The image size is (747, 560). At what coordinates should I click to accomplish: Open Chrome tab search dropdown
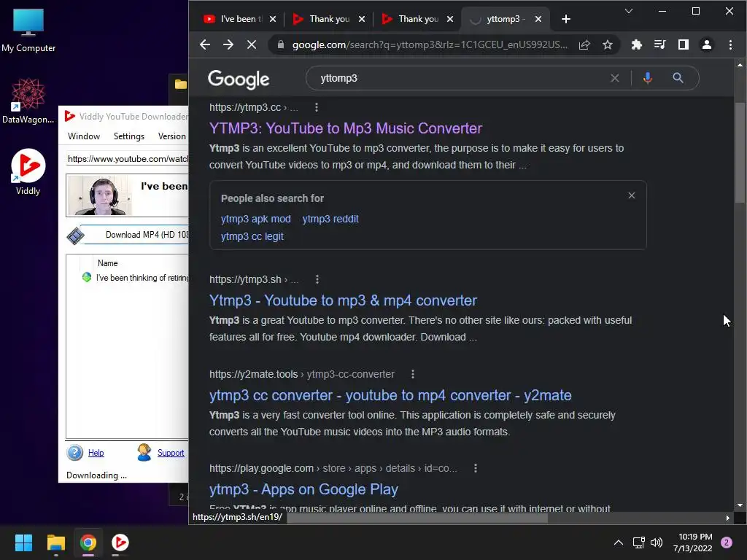[x=629, y=11]
